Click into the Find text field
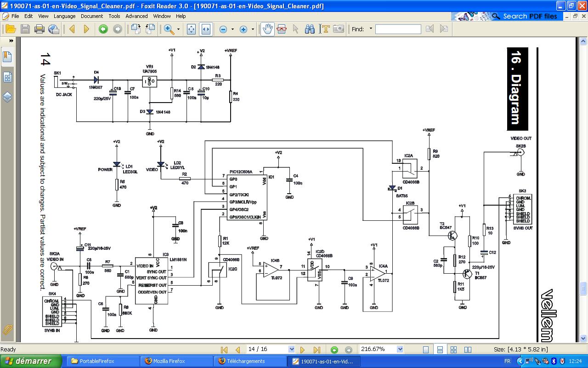 tap(398, 29)
